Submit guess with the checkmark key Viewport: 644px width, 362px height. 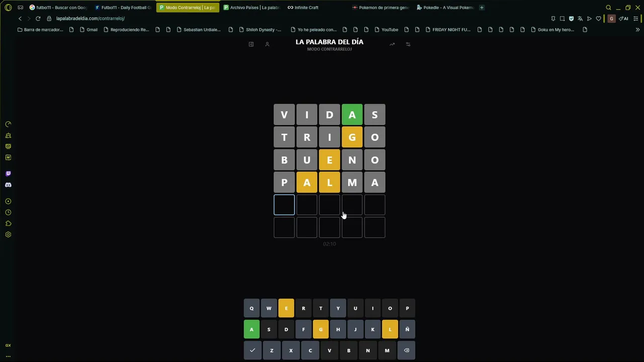(253, 350)
